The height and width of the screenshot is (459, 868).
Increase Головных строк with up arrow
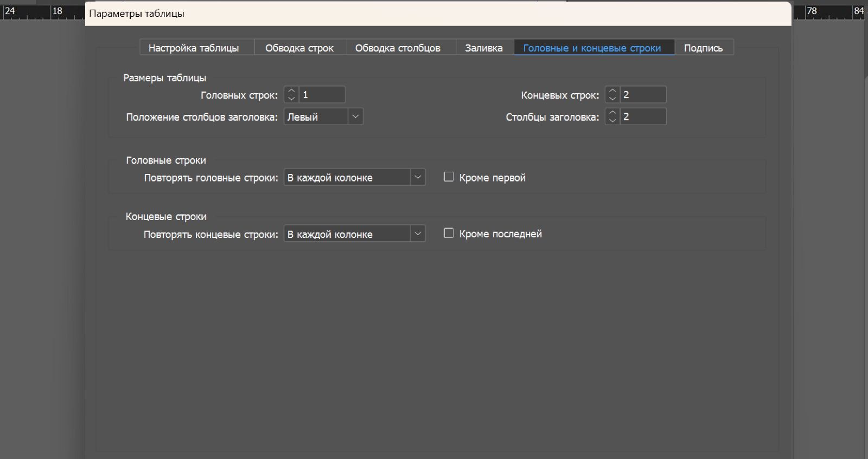(291, 91)
